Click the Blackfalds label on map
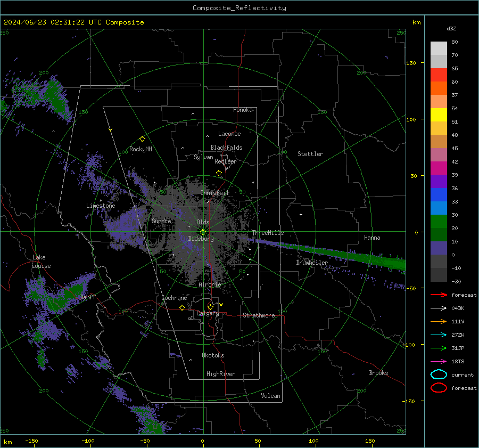 [x=226, y=148]
